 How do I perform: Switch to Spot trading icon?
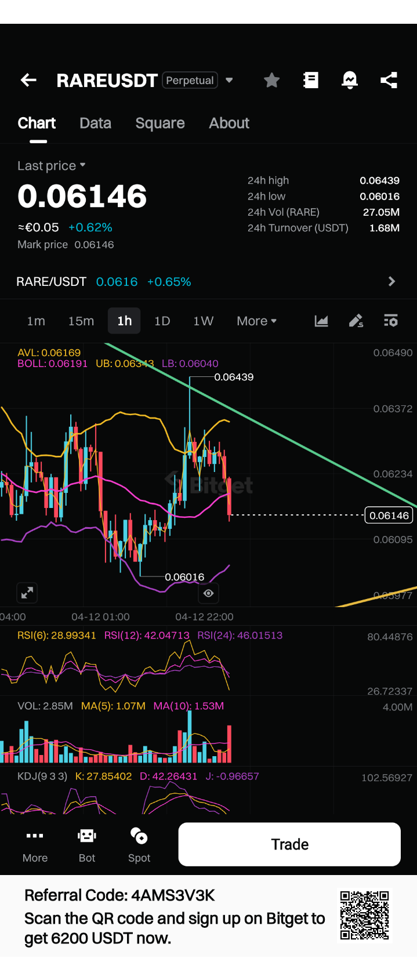pyautogui.click(x=139, y=844)
